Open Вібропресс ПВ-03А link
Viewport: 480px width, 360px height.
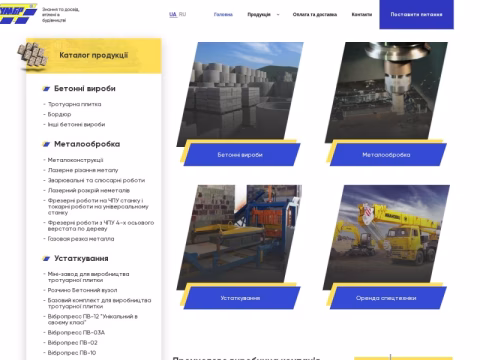click(x=76, y=332)
